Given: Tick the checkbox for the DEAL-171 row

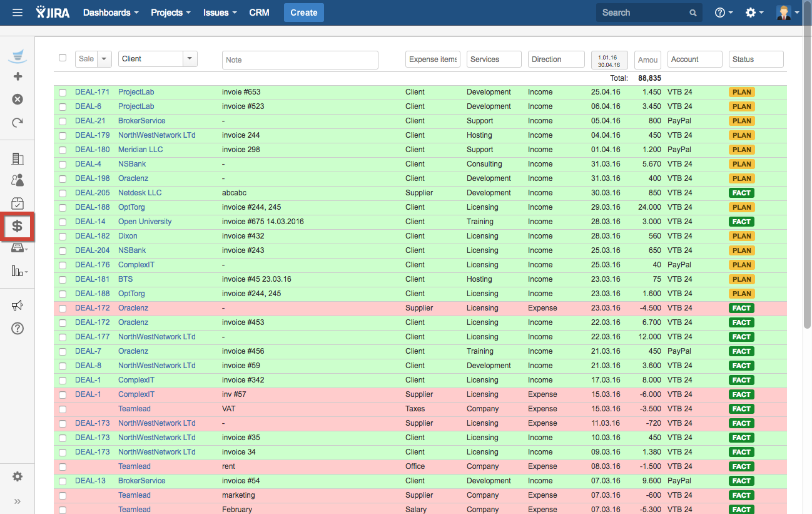Looking at the screenshot, I should pyautogui.click(x=63, y=93).
